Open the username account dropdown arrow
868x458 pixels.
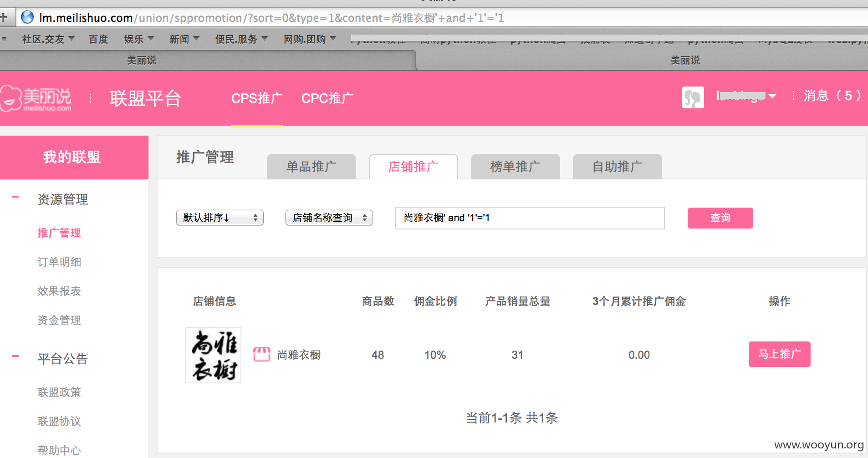(x=772, y=96)
